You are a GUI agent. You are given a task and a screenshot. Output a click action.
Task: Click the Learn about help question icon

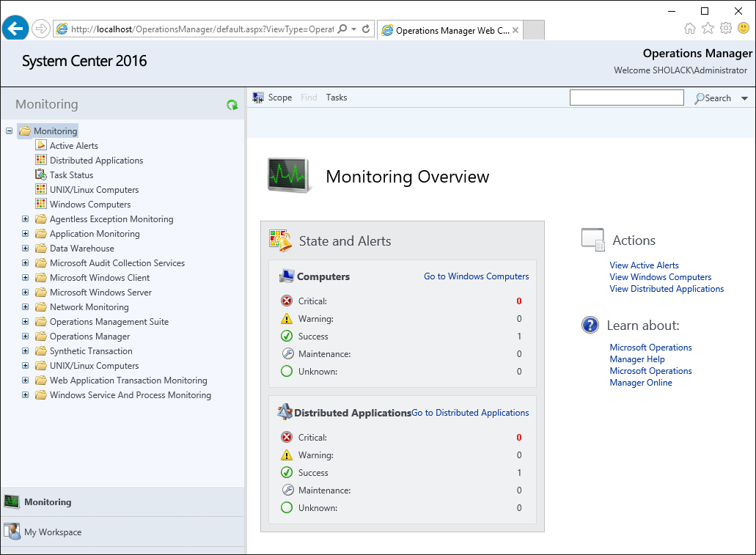coord(590,325)
